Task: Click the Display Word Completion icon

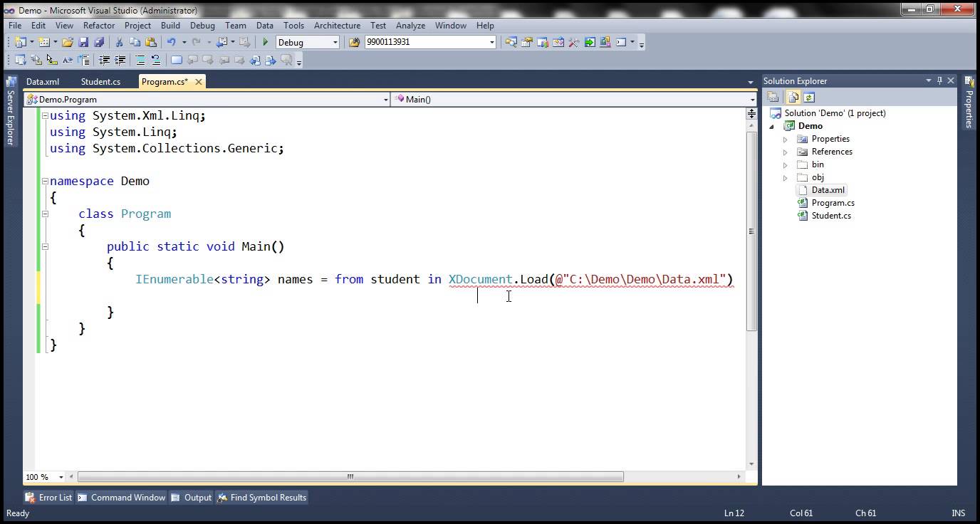Action: click(68, 60)
